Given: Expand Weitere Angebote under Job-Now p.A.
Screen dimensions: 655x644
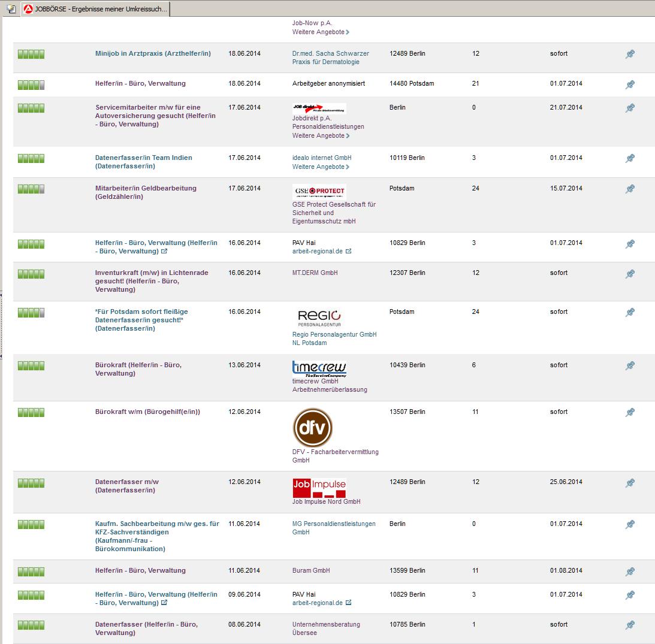Looking at the screenshot, I should (x=321, y=32).
